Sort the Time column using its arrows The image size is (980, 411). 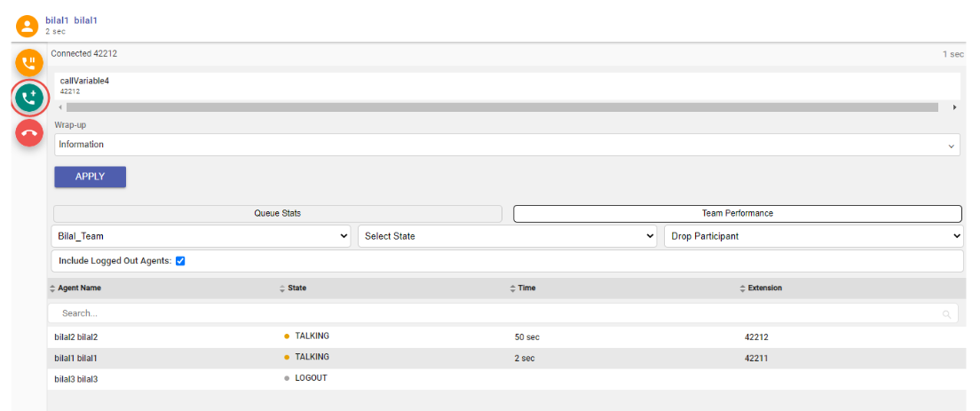pyautogui.click(x=512, y=288)
